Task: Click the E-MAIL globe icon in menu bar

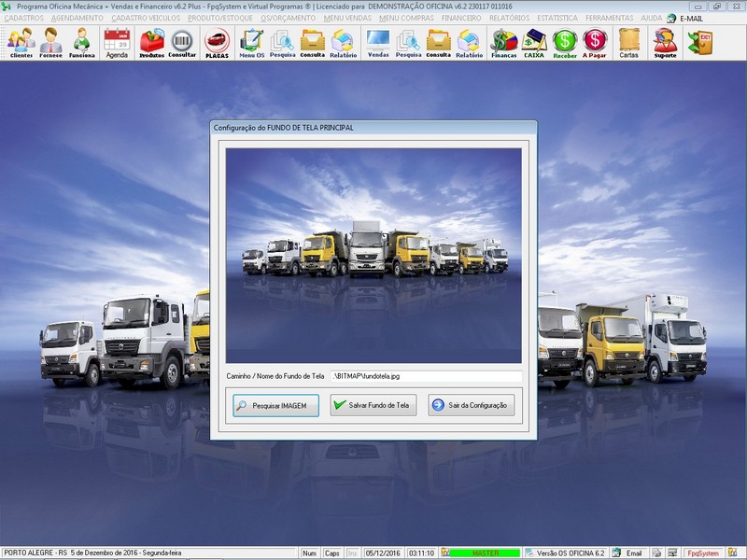Action: [x=671, y=18]
